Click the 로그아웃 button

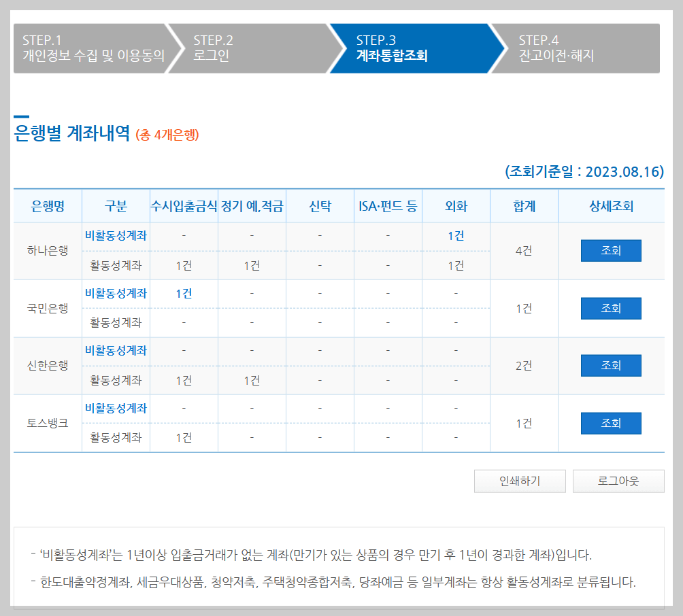tap(618, 481)
